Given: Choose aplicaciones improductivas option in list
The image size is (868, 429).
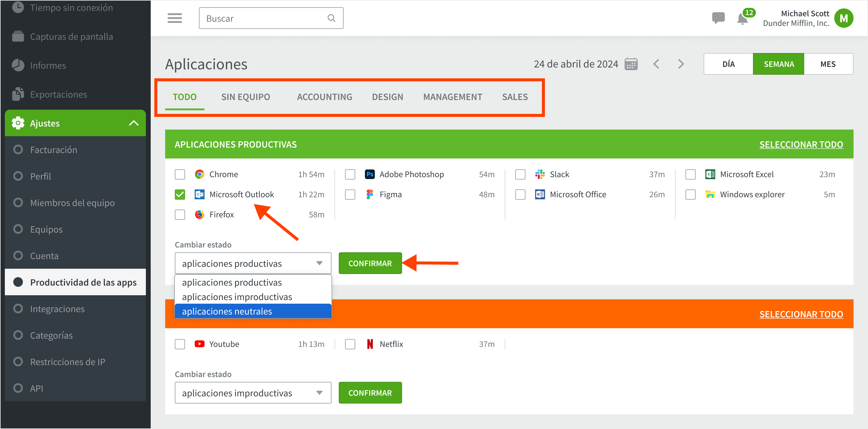Looking at the screenshot, I should pyautogui.click(x=253, y=297).
